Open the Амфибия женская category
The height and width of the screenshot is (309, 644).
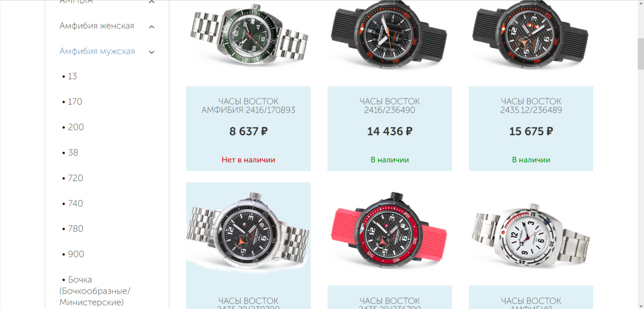coord(97,26)
